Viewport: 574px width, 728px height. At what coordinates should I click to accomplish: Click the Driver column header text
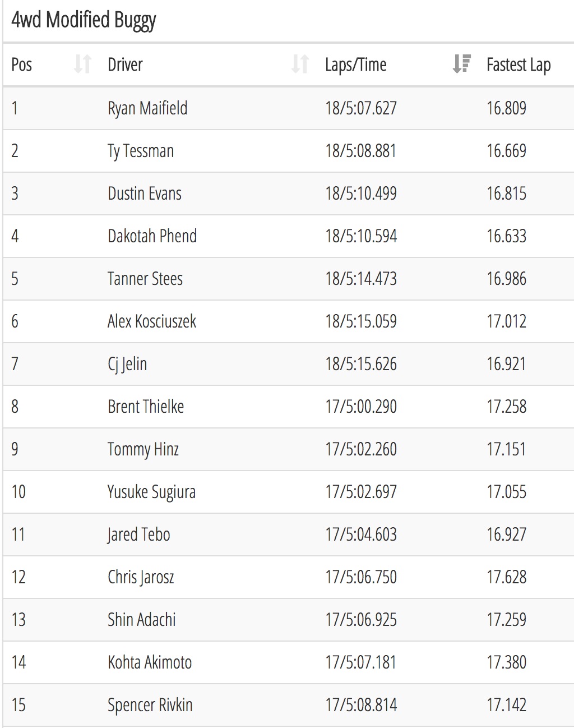click(x=125, y=64)
